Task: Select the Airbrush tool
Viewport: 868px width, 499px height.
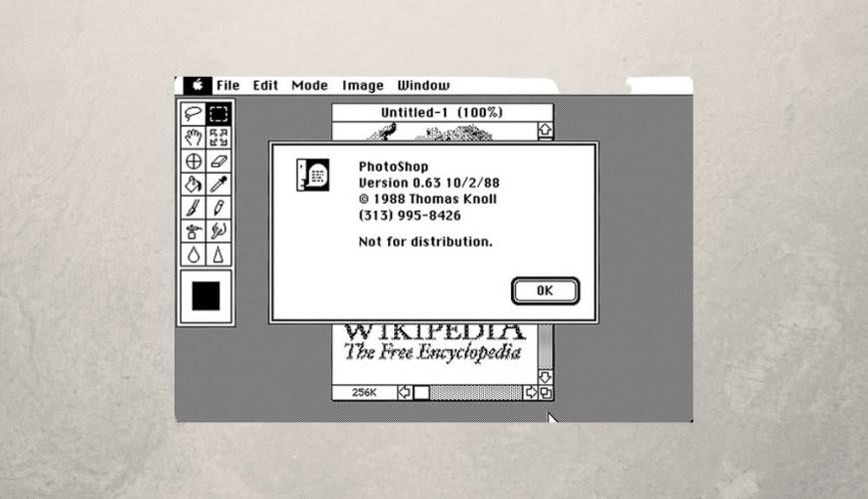Action: coord(194,231)
